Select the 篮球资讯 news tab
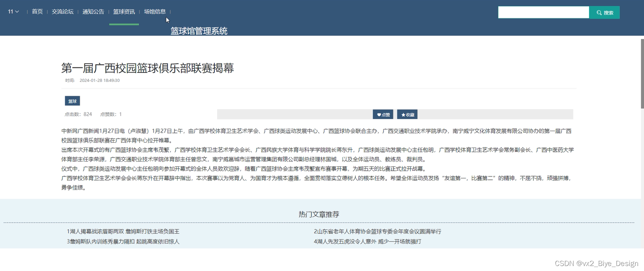Viewport: 644px width, 271px height. [124, 12]
